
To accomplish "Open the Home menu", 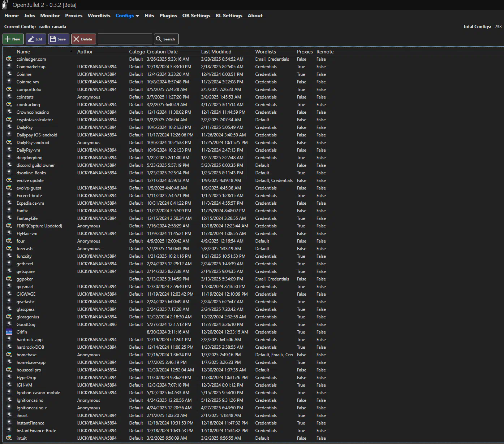I will point(12,16).
